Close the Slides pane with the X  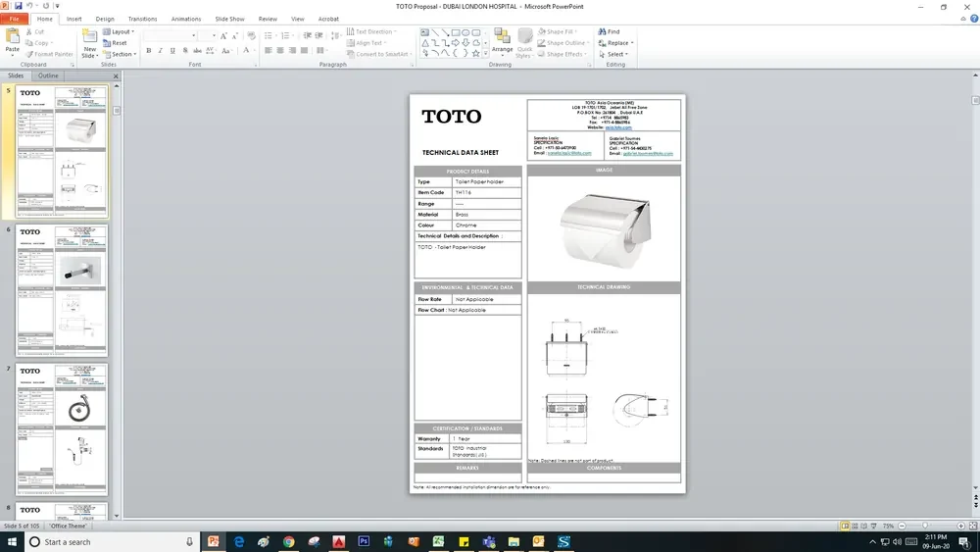pyautogui.click(x=116, y=75)
